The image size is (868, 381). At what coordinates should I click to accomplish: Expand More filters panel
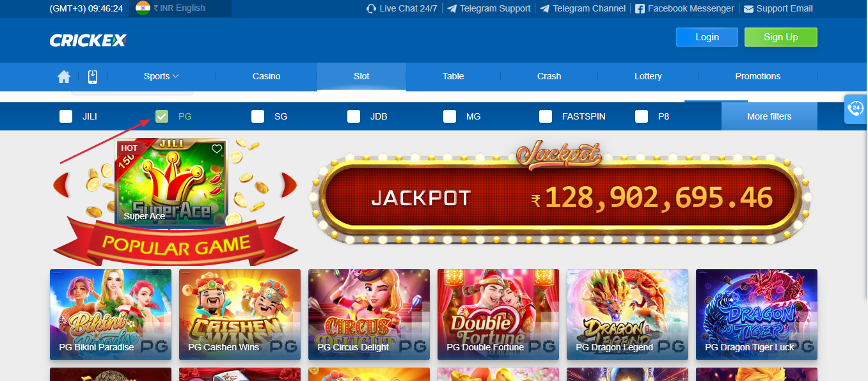[769, 116]
